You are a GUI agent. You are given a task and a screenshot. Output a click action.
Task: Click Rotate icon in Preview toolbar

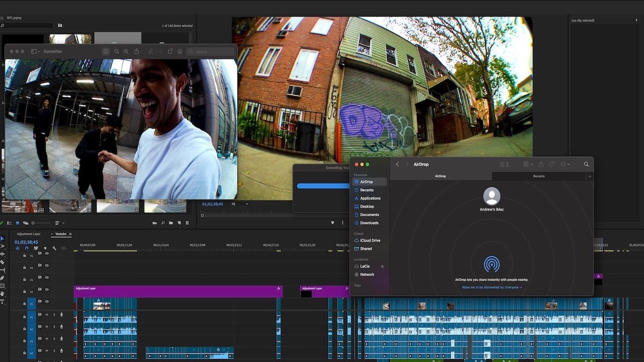point(170,51)
